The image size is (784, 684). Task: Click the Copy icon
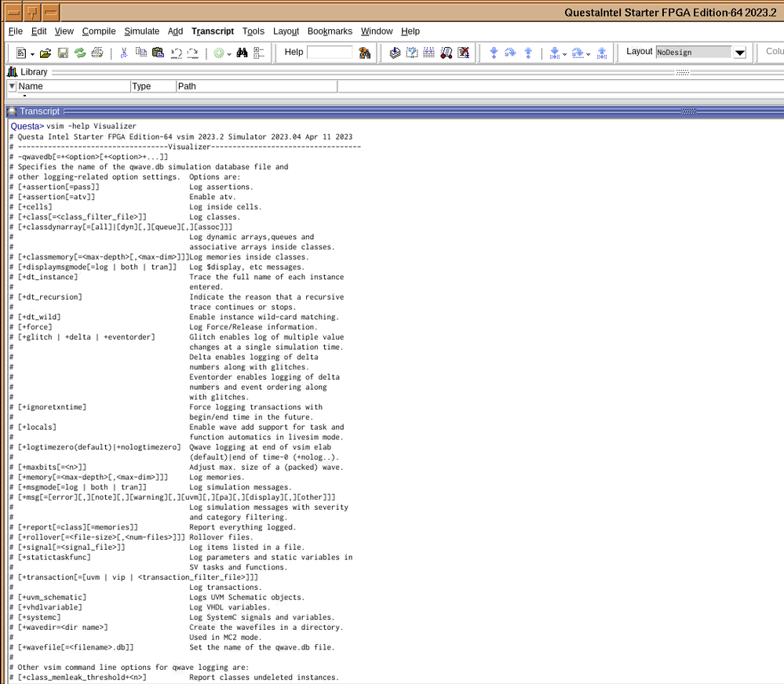[x=141, y=53]
